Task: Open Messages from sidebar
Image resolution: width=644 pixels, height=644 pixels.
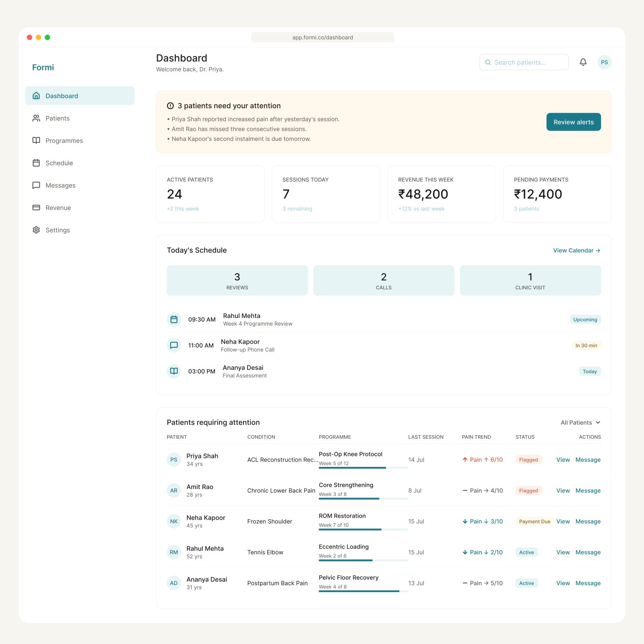Action: (80, 185)
